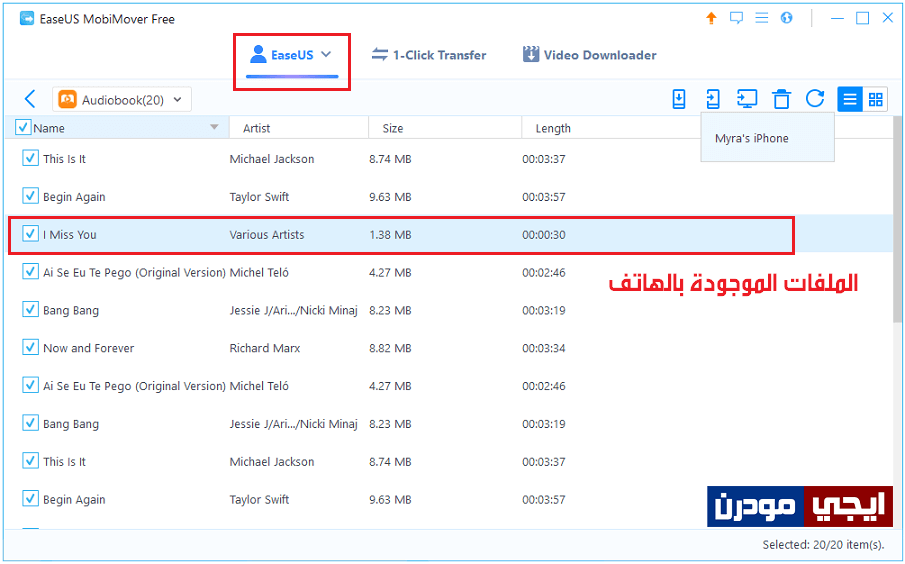Open the EaseUS device tab

point(291,55)
